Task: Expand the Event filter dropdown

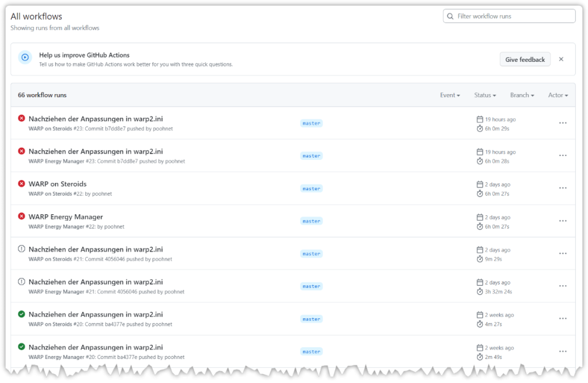Action: (450, 95)
